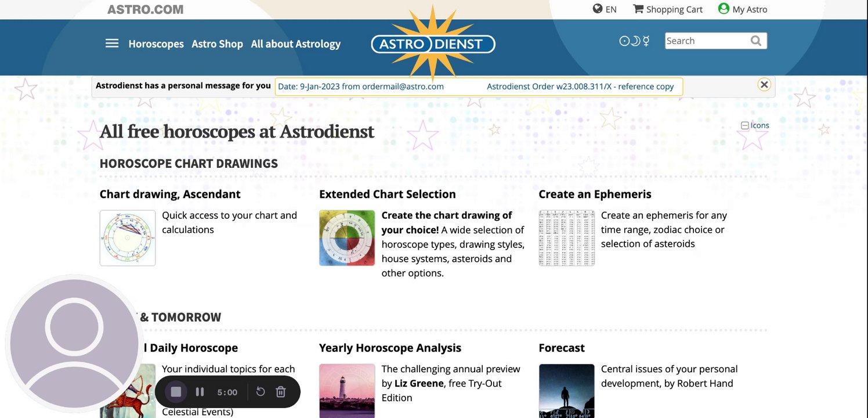This screenshot has width=868, height=418.
Task: Click the 'Create an ephemeris for any time range' text
Action: pyautogui.click(x=664, y=229)
